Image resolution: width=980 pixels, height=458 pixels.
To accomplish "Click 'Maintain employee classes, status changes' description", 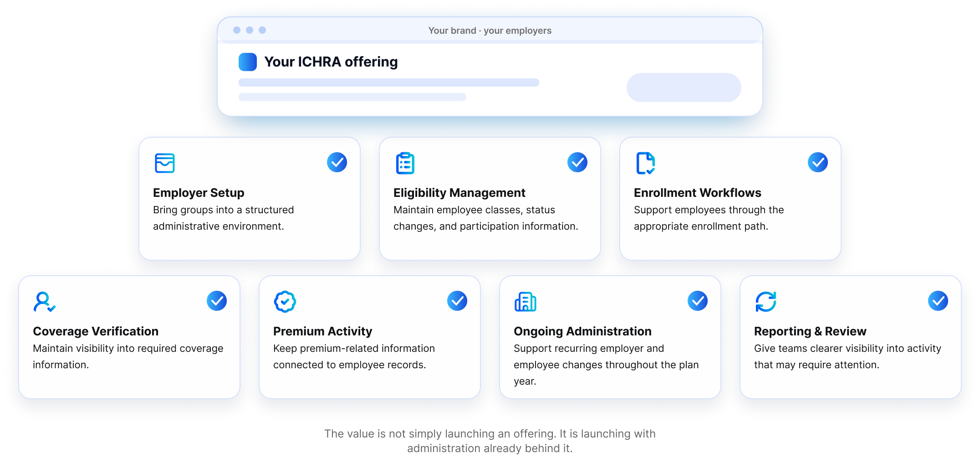I will [x=486, y=218].
